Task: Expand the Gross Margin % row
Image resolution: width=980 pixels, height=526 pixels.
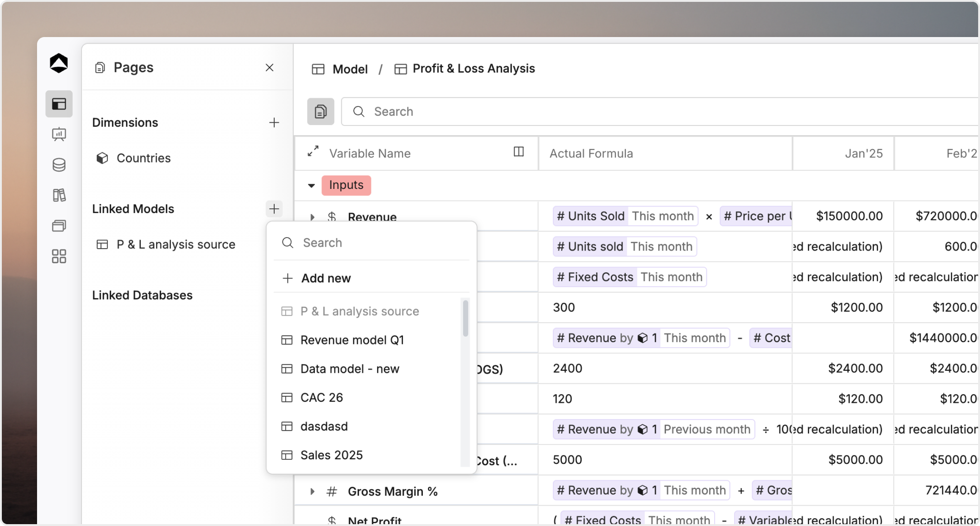Action: pyautogui.click(x=313, y=491)
